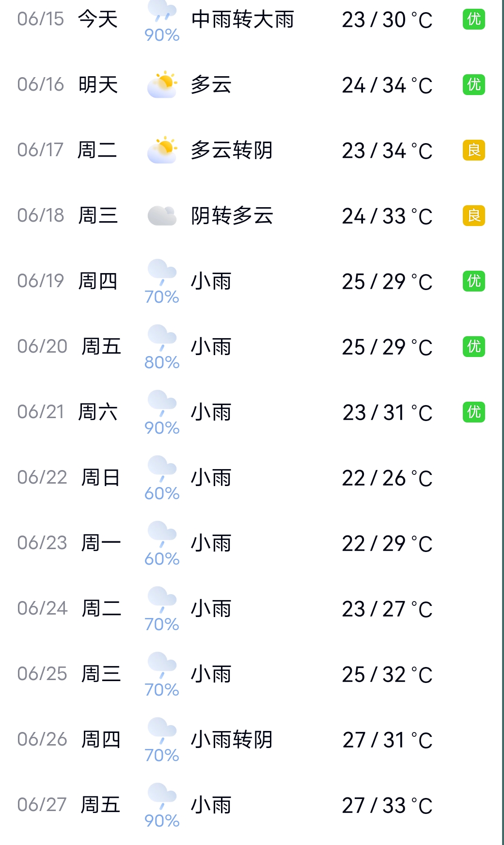Viewport: 504px width, 845px height.
Task: Tap the 22 / 26 °C temperature on 06/22
Action: coord(387,478)
